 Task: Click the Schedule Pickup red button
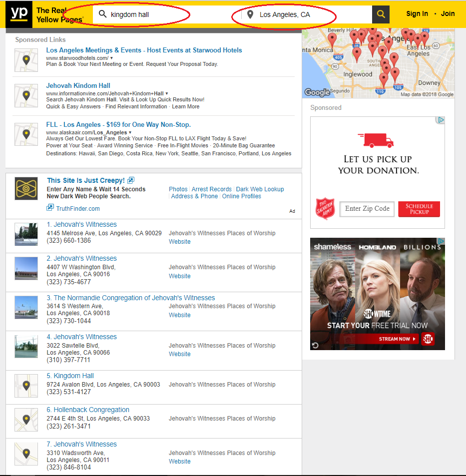pos(419,209)
